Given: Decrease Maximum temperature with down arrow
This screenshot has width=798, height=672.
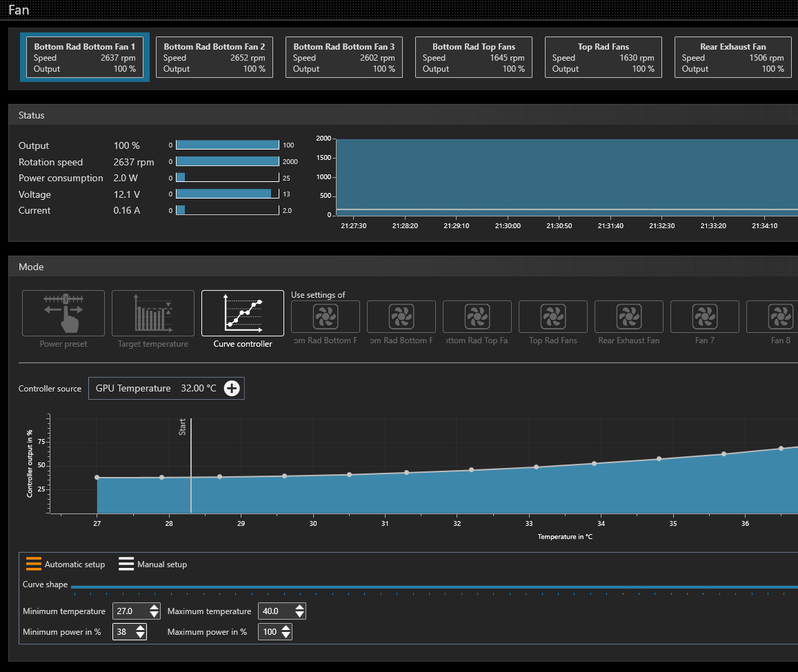Looking at the screenshot, I should [x=299, y=615].
